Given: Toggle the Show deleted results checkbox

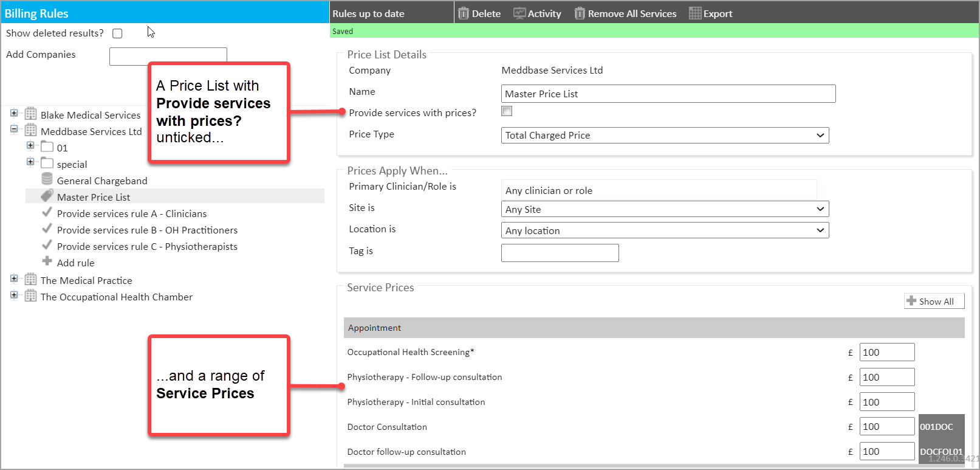Looking at the screenshot, I should tap(117, 33).
